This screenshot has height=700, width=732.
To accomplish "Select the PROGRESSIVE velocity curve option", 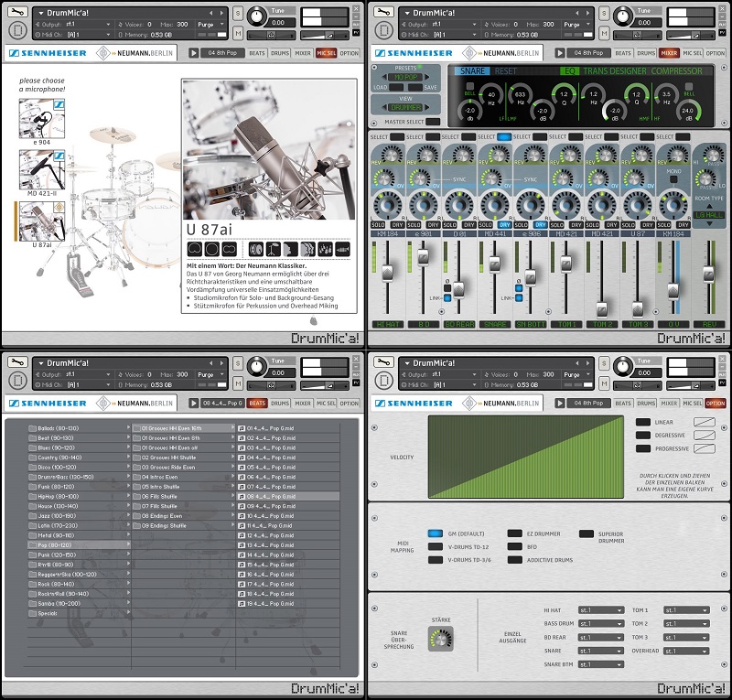I will [643, 448].
